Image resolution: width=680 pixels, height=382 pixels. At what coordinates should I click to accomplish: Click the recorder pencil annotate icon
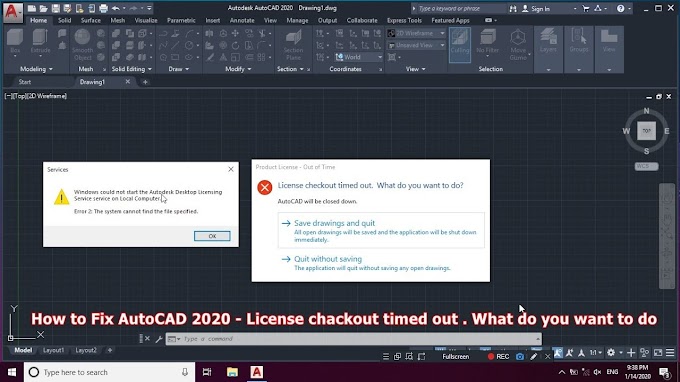[x=533, y=357]
